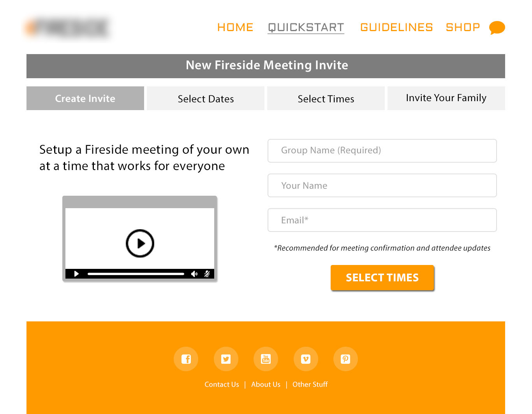
Task: Switch to the Select Dates tab
Action: pyautogui.click(x=206, y=99)
